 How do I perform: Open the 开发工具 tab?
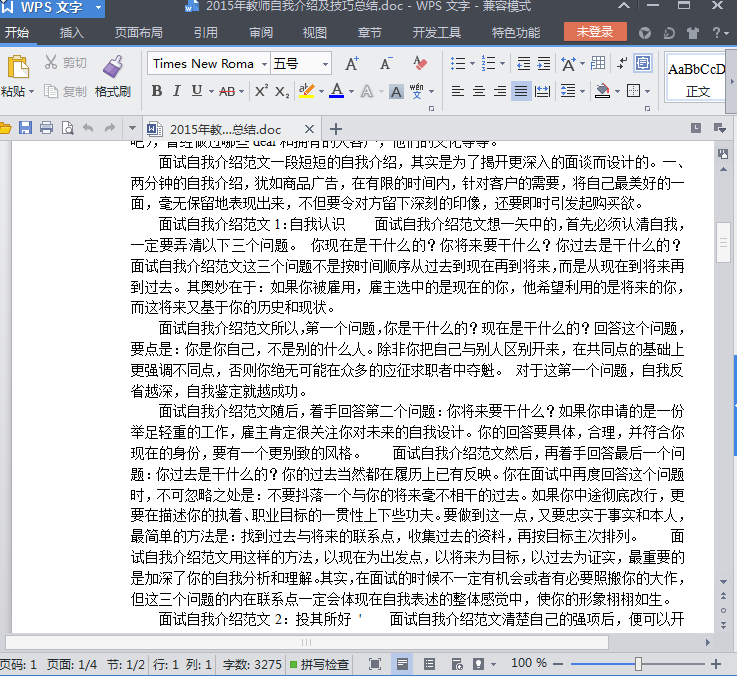pos(437,32)
